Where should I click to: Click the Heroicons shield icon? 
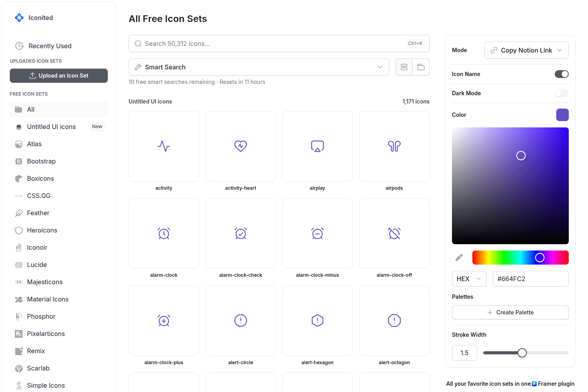(x=19, y=230)
